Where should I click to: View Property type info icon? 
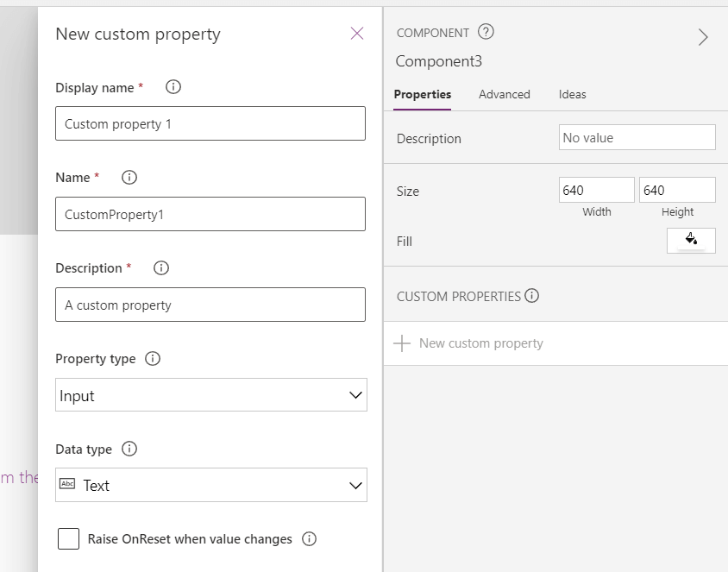(x=153, y=358)
